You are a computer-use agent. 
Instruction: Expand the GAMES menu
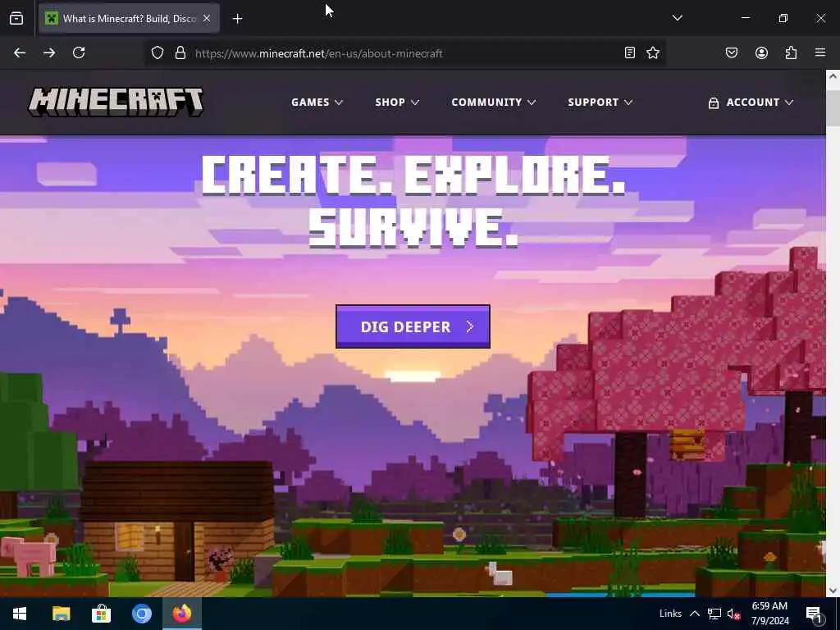317,102
